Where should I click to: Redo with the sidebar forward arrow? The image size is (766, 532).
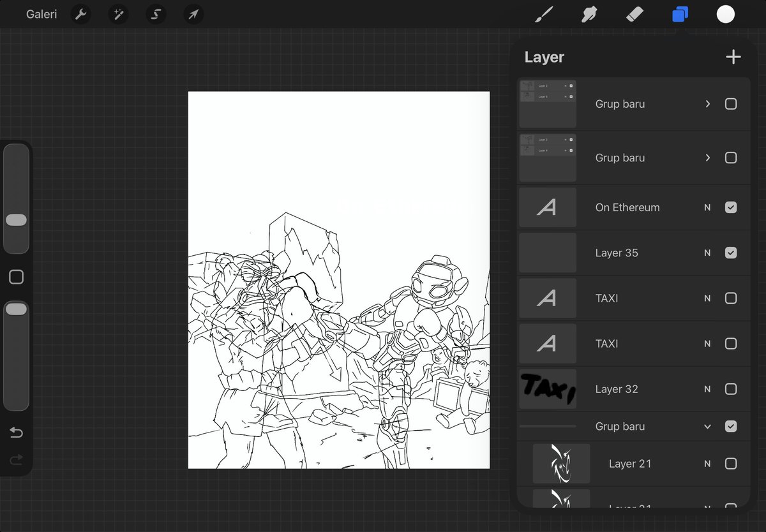(x=16, y=459)
